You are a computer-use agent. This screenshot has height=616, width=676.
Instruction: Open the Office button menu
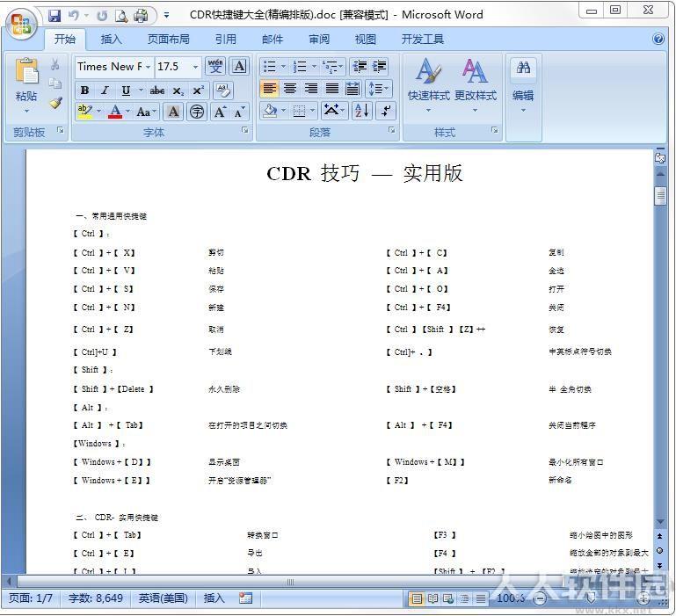point(21,24)
